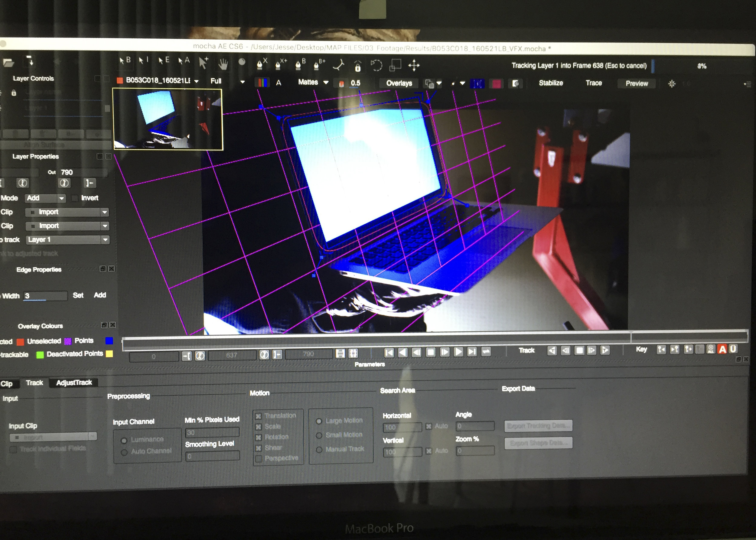The height and width of the screenshot is (540, 756).
Task: Select the add X-Spline (X+) tool
Action: [x=281, y=63]
